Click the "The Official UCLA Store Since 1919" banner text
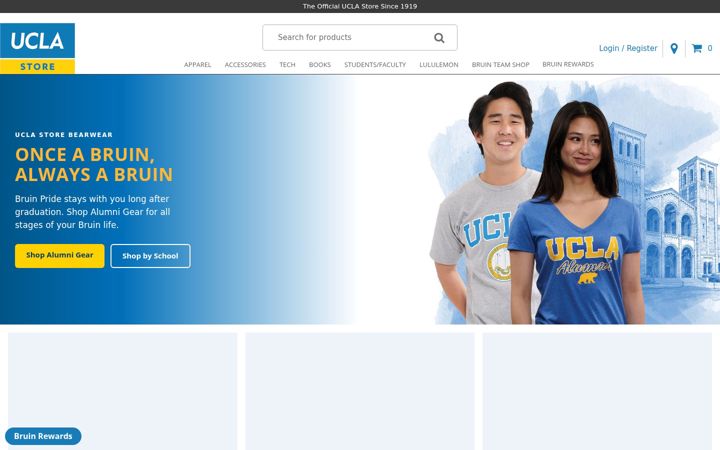Viewport: 720px width, 450px height. [360, 6]
